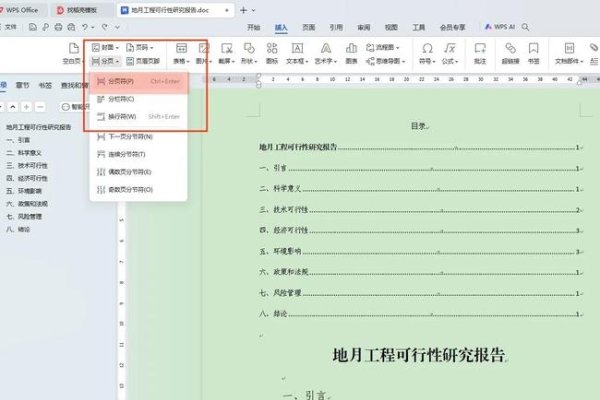Click the Redo arrow icon

click(104, 27)
